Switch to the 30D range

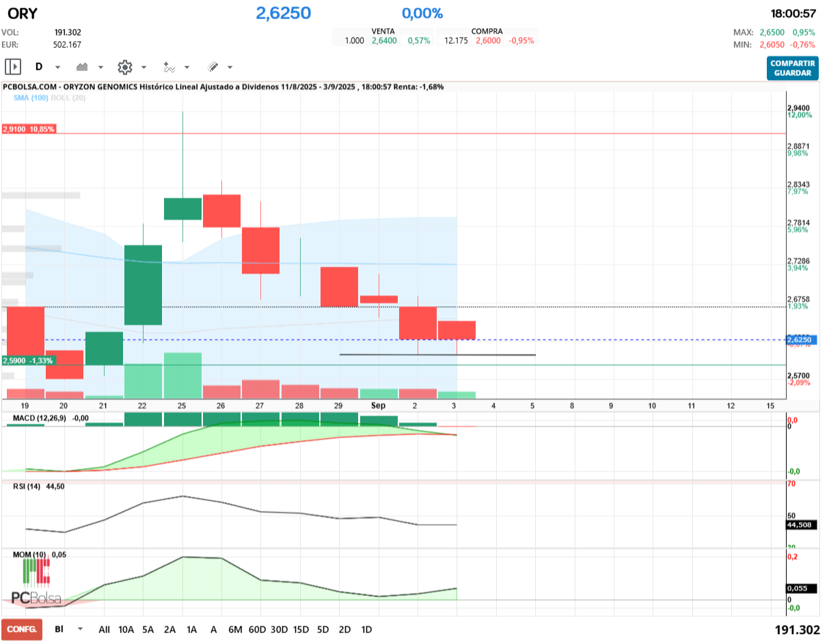tap(279, 629)
